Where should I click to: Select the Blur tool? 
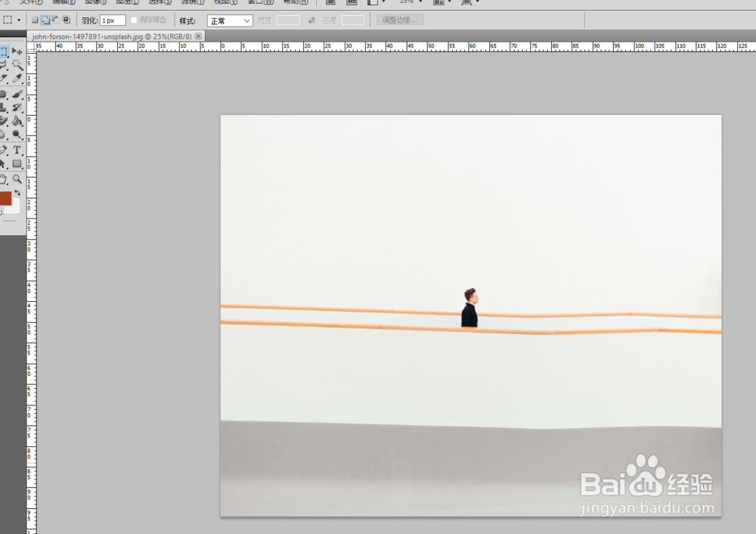[x=4, y=134]
